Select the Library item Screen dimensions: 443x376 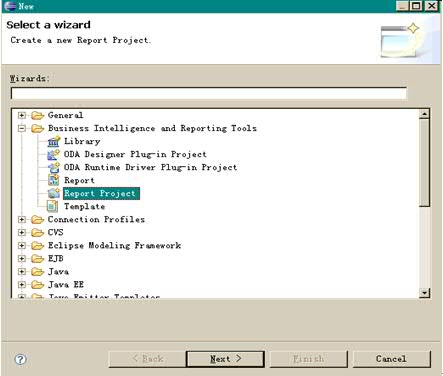(82, 141)
